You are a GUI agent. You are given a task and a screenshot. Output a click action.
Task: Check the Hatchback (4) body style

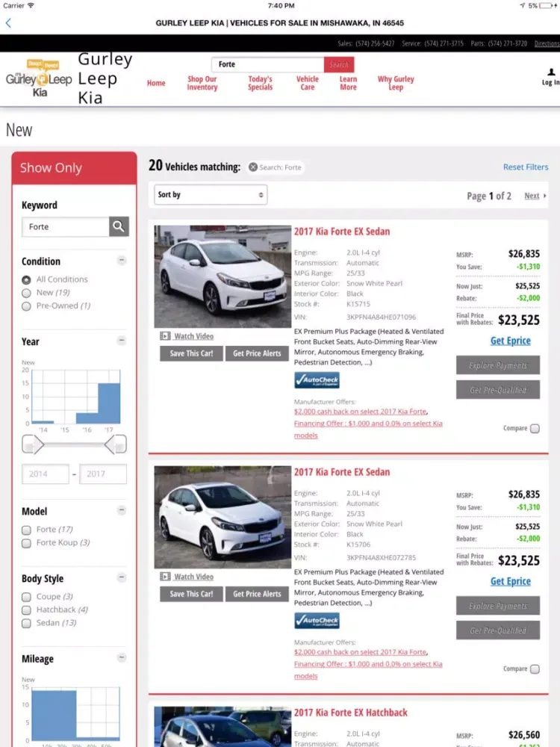coord(26,610)
